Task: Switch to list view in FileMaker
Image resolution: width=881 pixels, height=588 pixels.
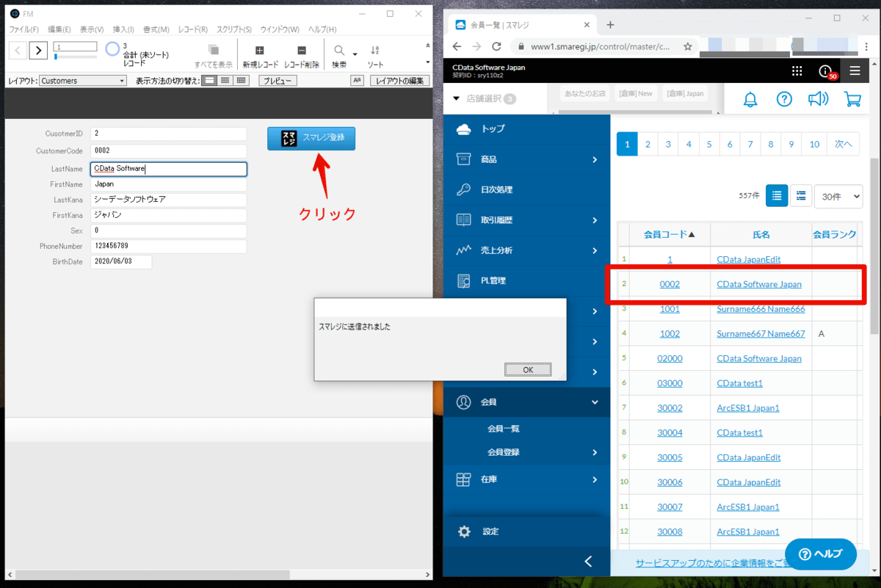Action: (x=225, y=80)
